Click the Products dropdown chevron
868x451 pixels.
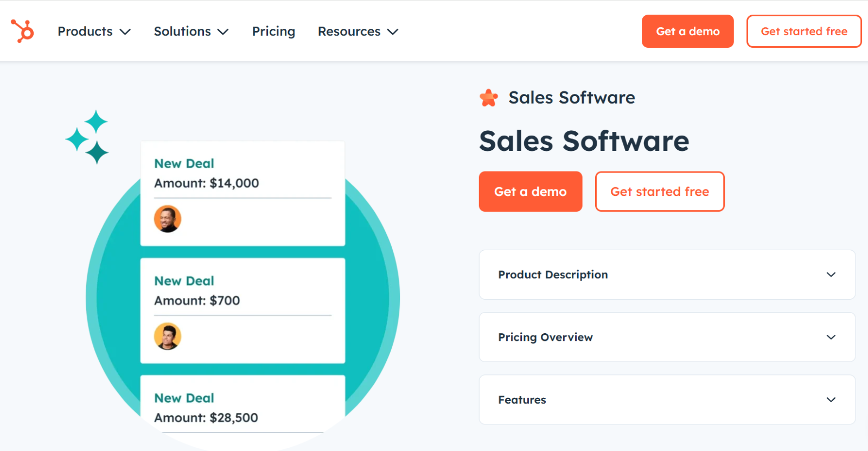[x=125, y=32]
